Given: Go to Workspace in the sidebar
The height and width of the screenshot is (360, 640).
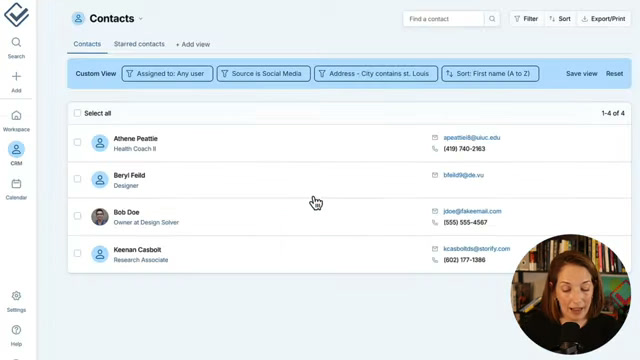Looking at the screenshot, I should pos(16,121).
